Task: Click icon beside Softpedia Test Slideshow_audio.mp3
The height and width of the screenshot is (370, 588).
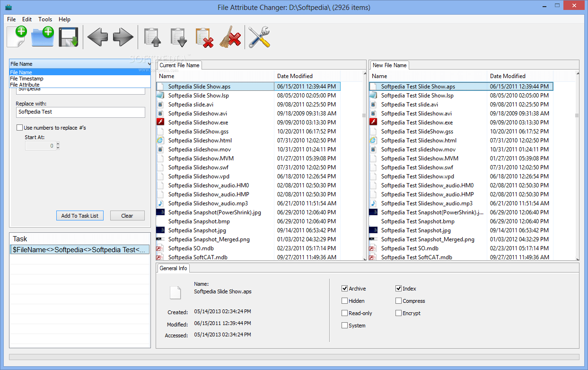Action: pos(373,203)
